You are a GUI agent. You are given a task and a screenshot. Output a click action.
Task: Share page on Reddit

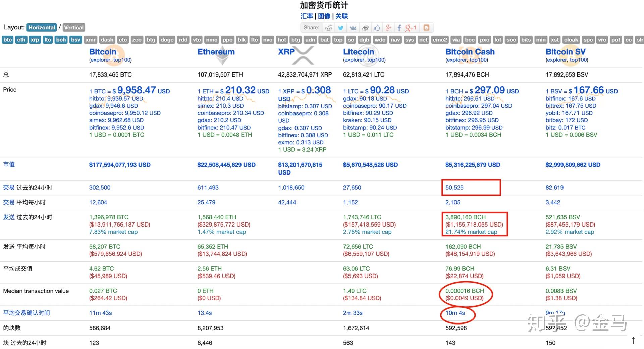pos(329,28)
